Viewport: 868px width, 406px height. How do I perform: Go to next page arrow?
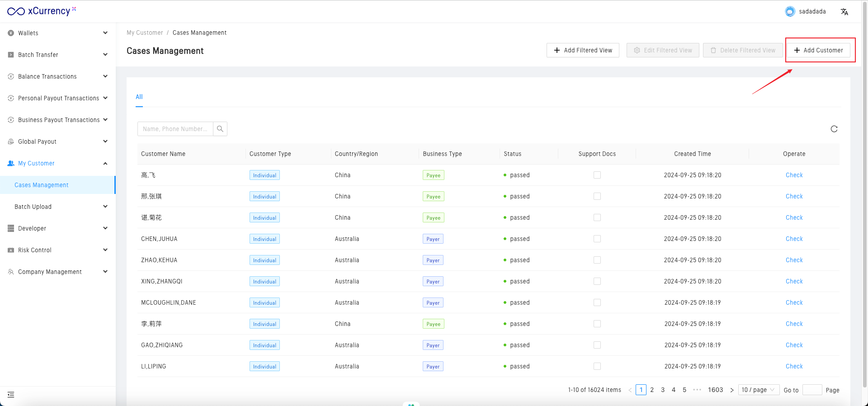tap(731, 390)
